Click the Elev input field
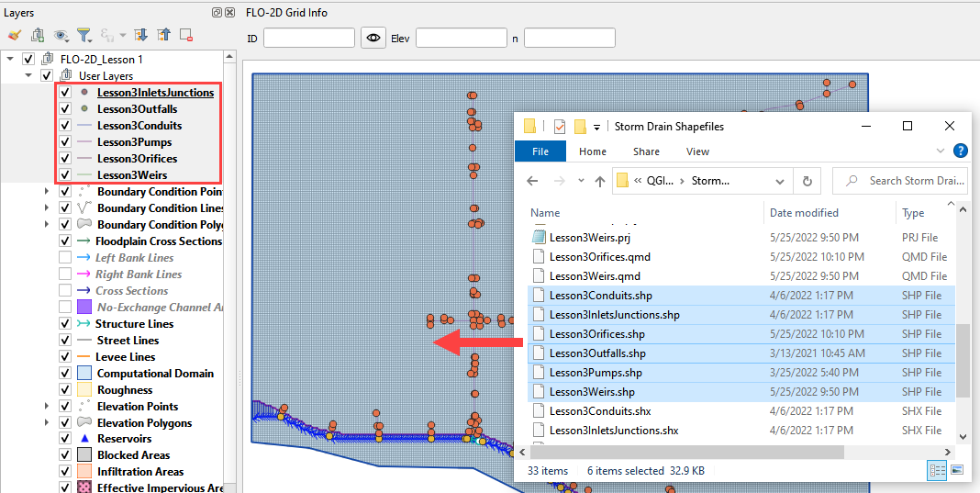Screen dimensions: 980x493 [x=461, y=38]
